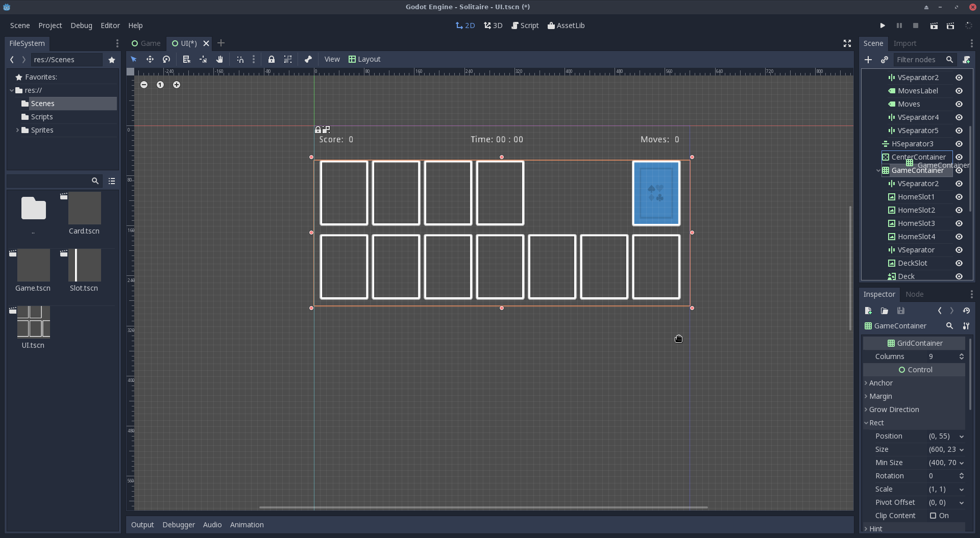
Task: Activate the Select tool
Action: (134, 59)
